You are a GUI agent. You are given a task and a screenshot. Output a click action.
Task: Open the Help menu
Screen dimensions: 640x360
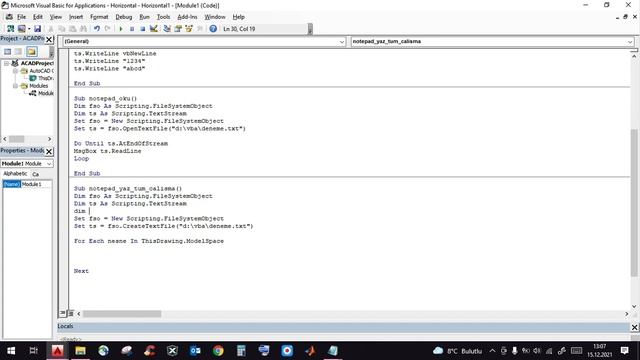point(238,17)
